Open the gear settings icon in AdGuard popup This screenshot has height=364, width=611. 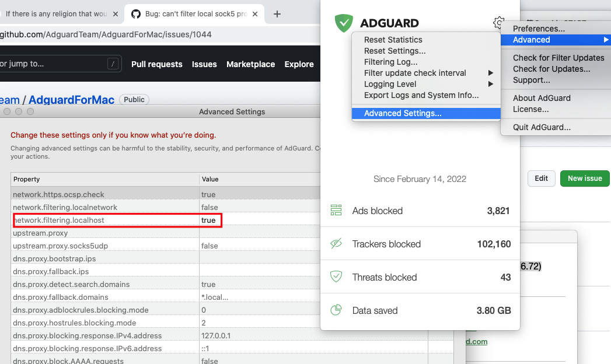(498, 23)
